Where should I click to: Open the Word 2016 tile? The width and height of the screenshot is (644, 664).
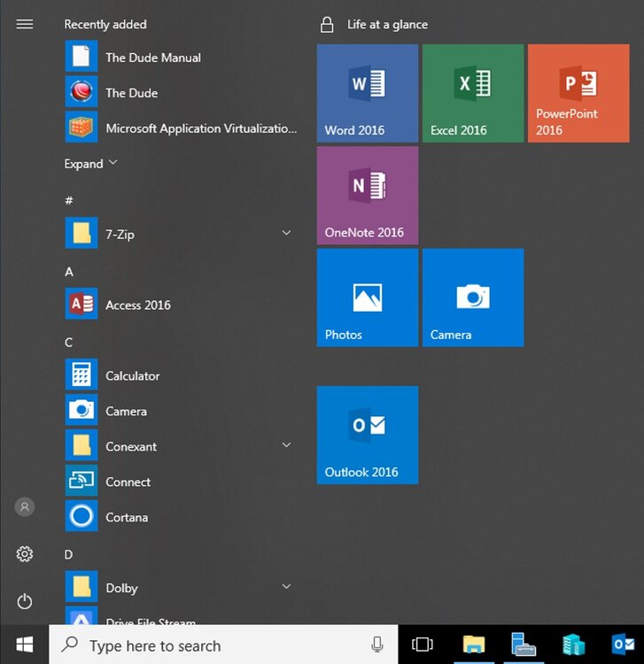(368, 93)
